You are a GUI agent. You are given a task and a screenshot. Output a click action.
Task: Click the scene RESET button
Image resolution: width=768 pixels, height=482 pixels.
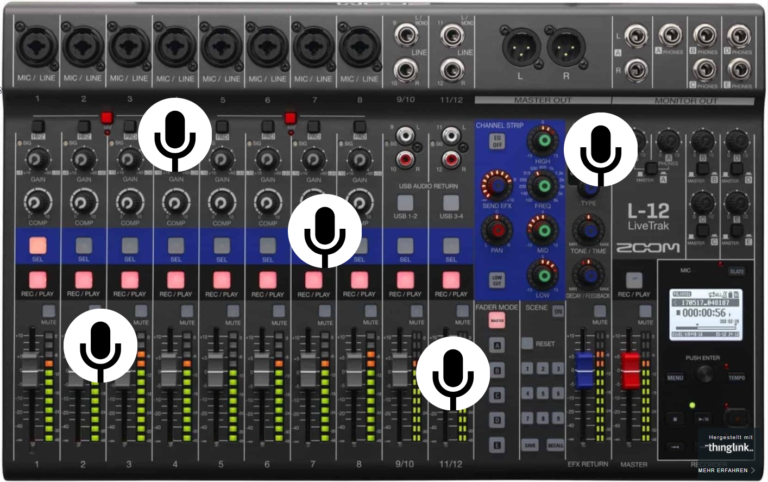(527, 343)
